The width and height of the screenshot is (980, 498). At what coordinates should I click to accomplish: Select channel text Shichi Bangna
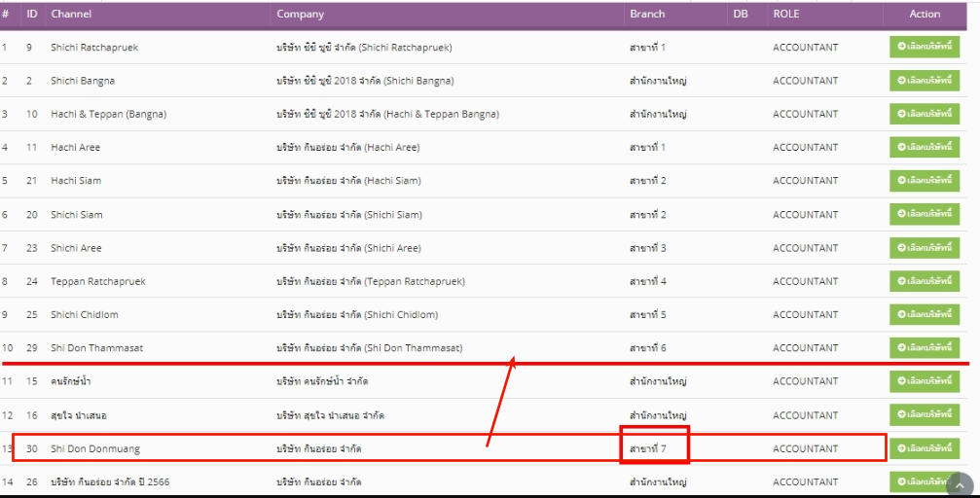[83, 81]
